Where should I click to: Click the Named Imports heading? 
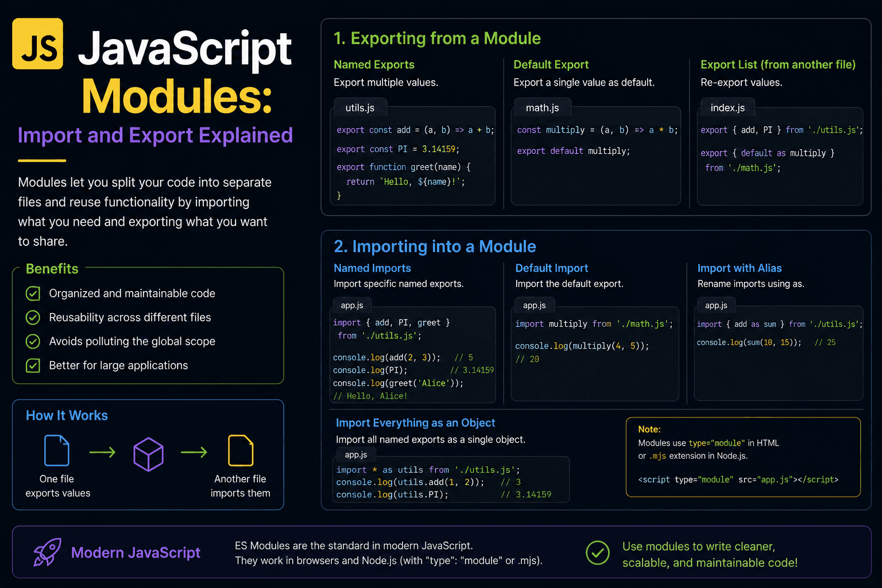point(372,268)
